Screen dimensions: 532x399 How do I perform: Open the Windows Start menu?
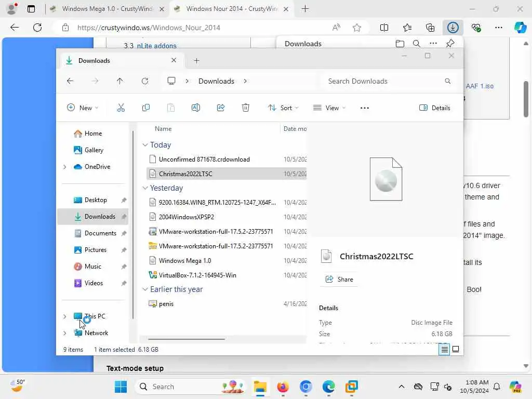tap(121, 387)
